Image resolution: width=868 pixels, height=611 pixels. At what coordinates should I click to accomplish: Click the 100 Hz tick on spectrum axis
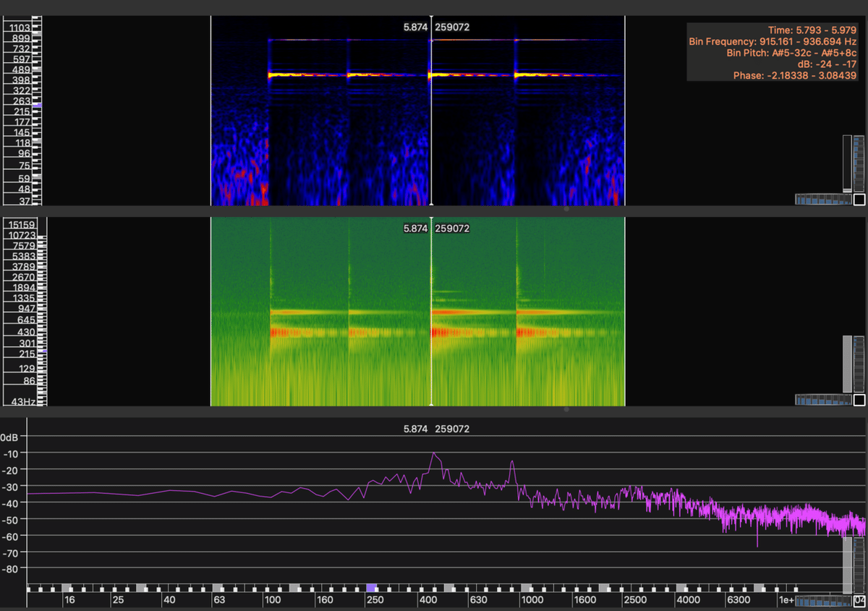[x=273, y=600]
